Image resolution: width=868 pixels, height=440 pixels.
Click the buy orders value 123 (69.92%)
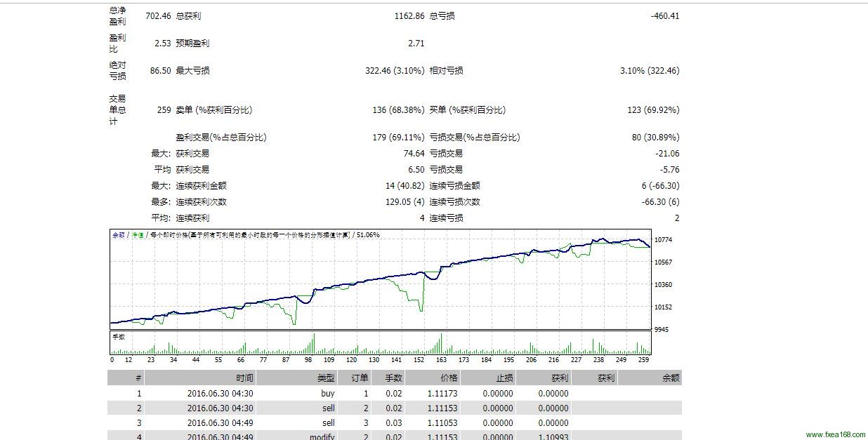(x=653, y=109)
